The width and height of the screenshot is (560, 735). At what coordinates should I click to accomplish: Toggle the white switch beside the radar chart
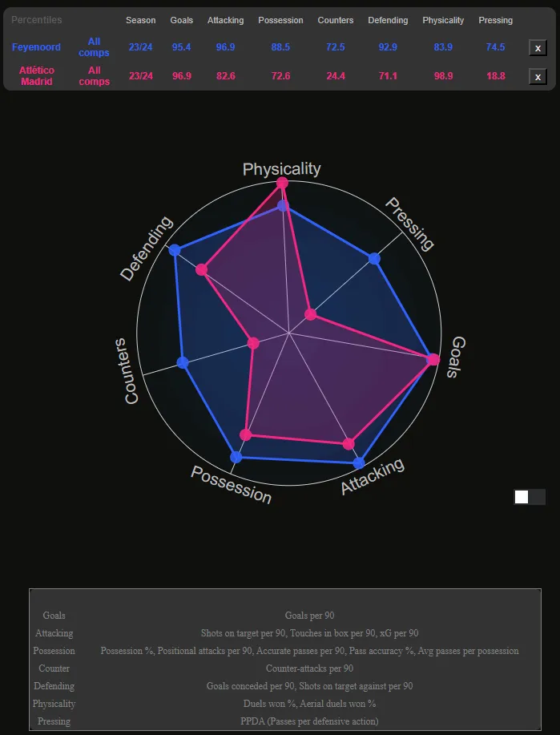point(529,497)
